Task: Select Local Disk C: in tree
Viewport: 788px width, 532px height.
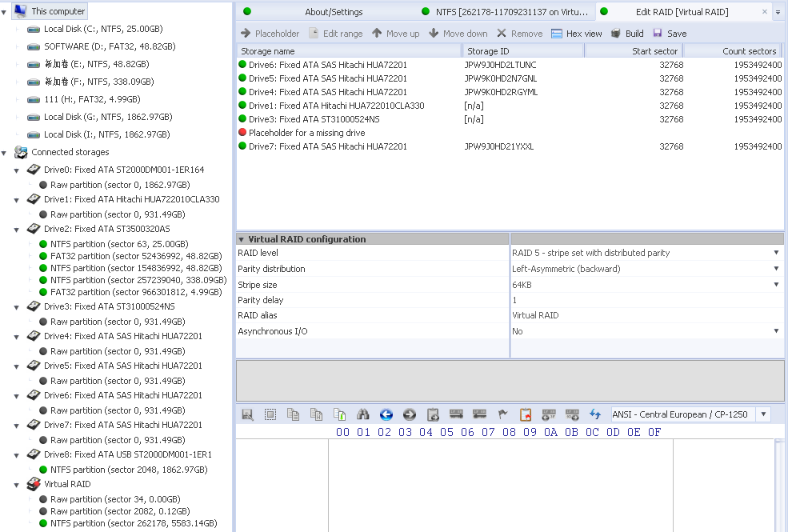Action: [103, 29]
